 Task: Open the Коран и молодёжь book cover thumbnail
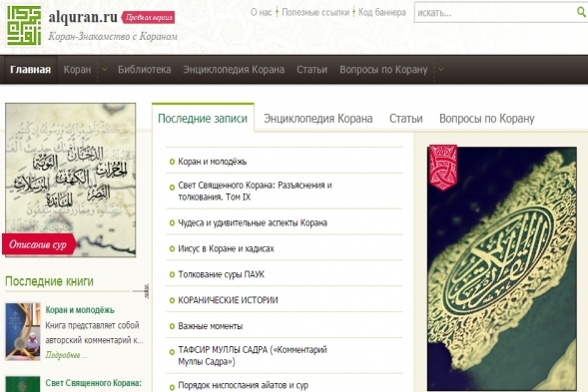click(x=23, y=332)
